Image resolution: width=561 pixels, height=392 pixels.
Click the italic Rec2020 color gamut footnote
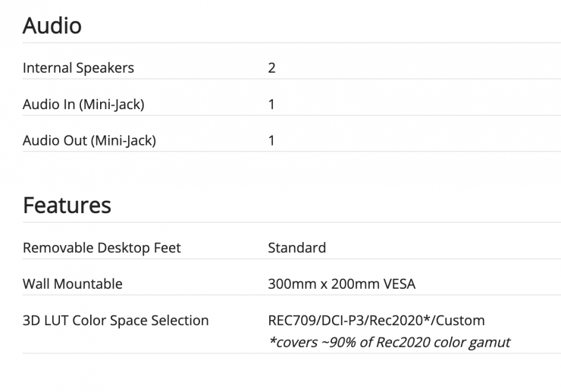389,342
